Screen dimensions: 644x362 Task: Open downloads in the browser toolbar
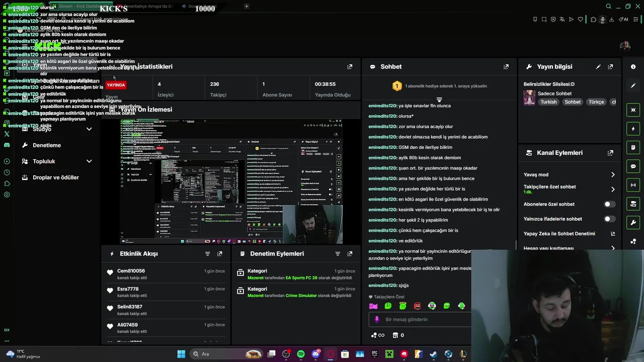[611, 19]
